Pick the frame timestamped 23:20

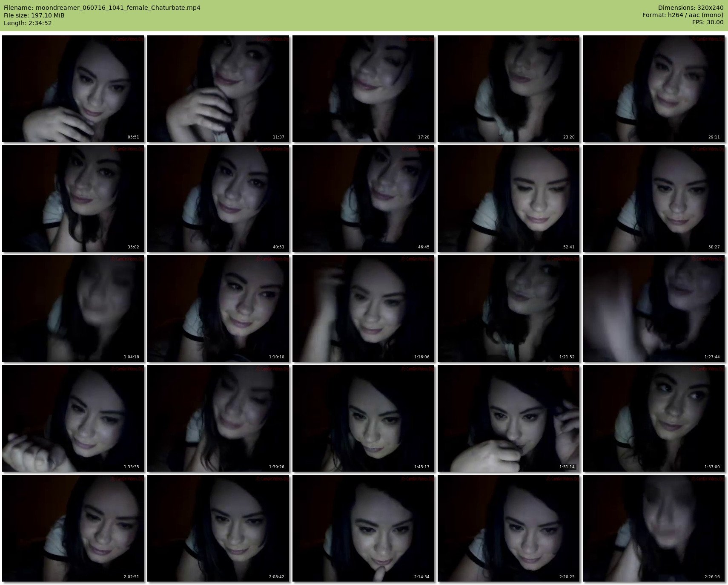tap(509, 89)
